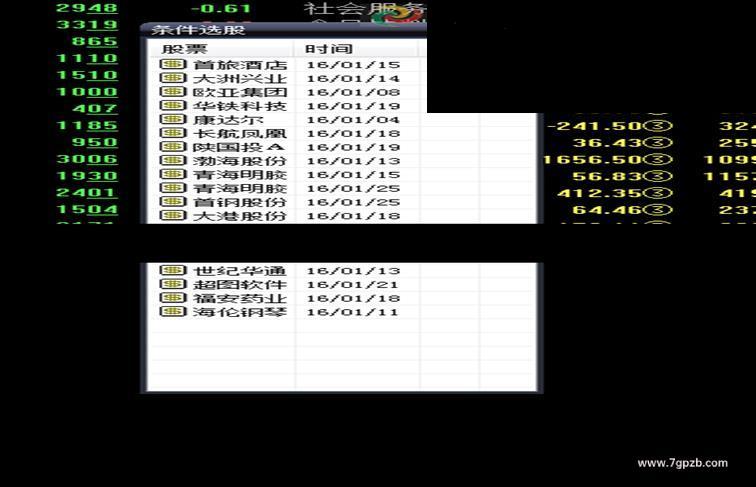Screen dimensions: 756x487
Task: Pick the icon beside 海伦钢琴
Action: point(173,311)
